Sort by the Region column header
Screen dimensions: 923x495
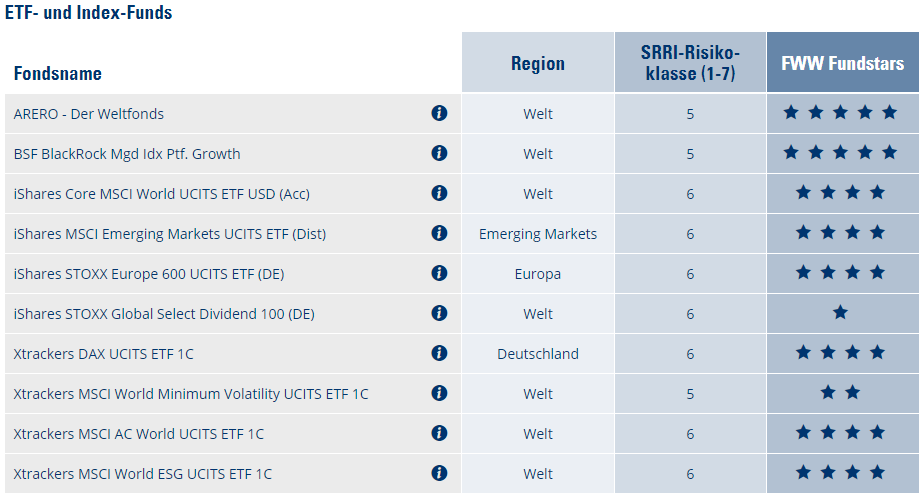pos(538,63)
